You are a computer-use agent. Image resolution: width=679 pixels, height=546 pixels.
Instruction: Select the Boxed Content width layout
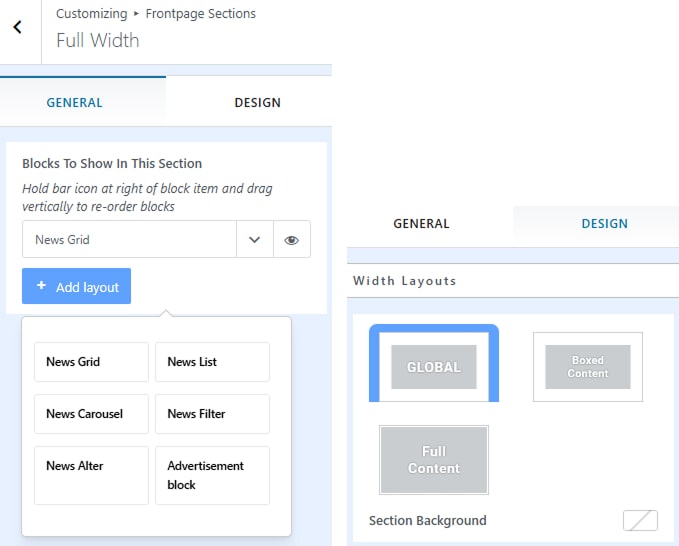pyautogui.click(x=587, y=366)
